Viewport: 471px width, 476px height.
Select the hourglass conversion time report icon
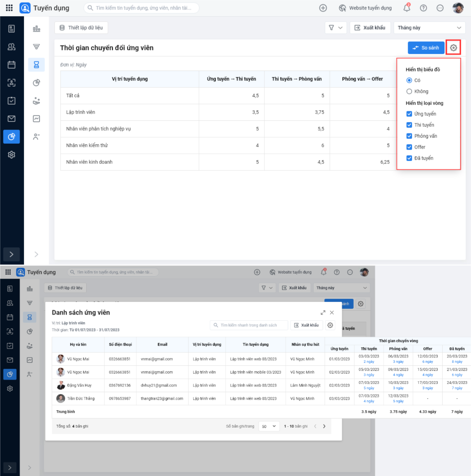coord(36,65)
